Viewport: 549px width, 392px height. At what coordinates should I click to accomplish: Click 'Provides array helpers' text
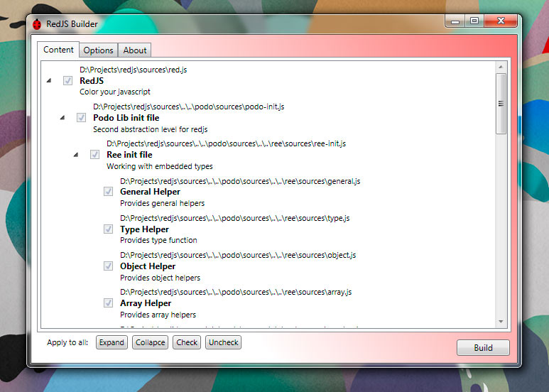point(158,315)
